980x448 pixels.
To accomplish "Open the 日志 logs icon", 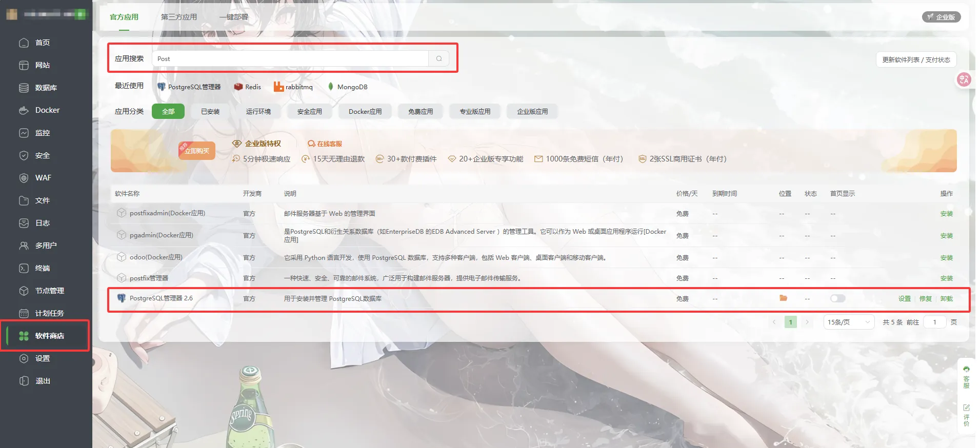I will (x=24, y=223).
